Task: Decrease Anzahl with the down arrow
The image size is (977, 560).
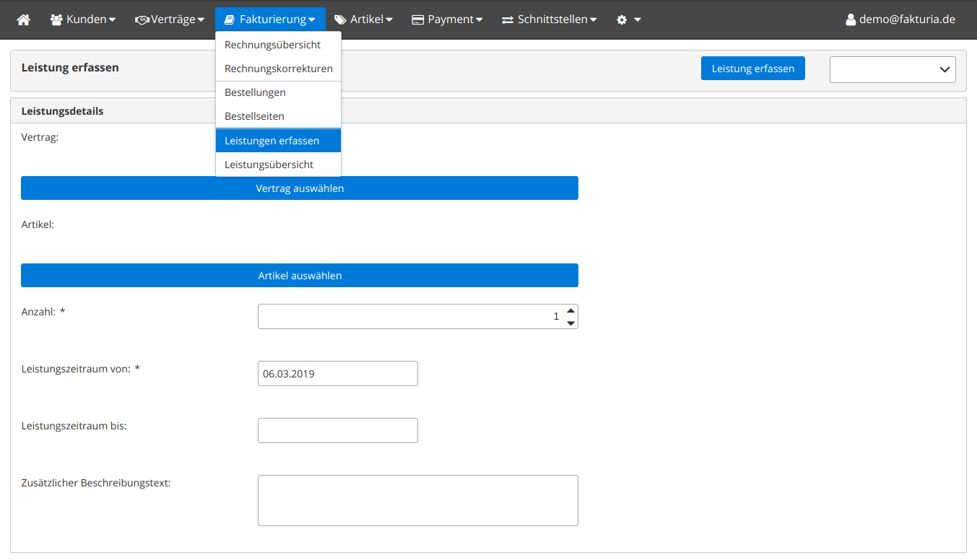Action: pyautogui.click(x=571, y=323)
